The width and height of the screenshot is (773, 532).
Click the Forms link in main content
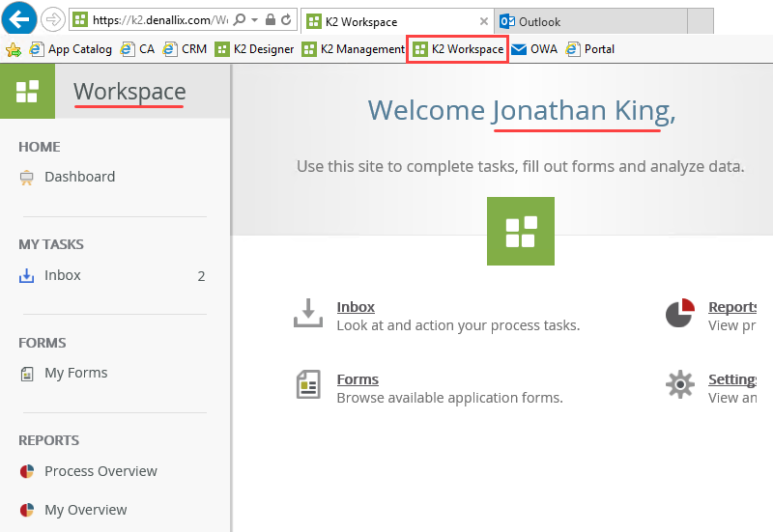(x=358, y=379)
